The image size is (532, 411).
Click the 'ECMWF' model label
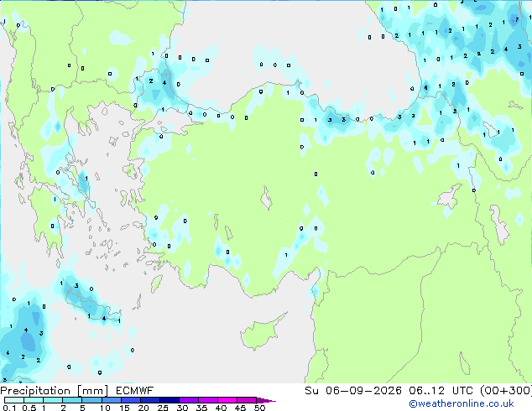click(134, 391)
